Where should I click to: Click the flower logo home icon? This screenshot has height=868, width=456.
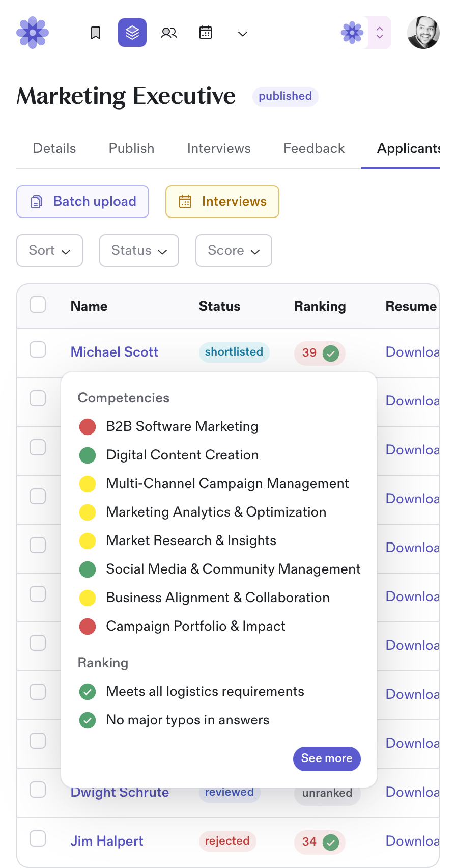tap(33, 33)
